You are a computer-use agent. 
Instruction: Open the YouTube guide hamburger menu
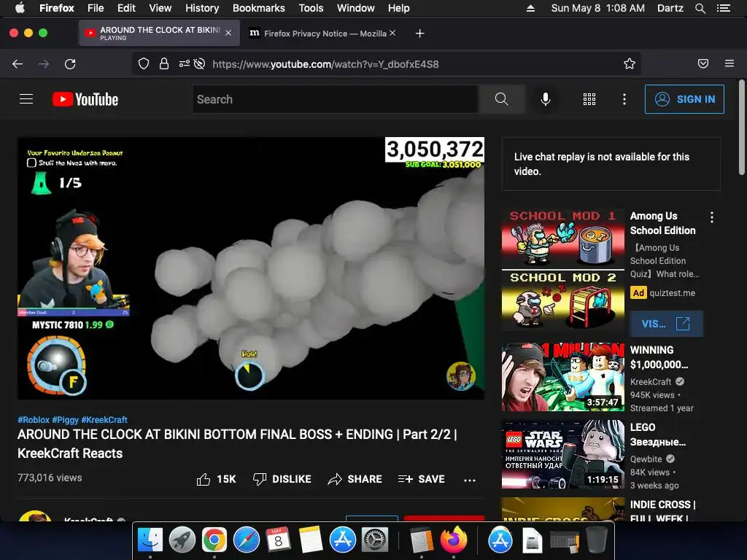pos(26,99)
